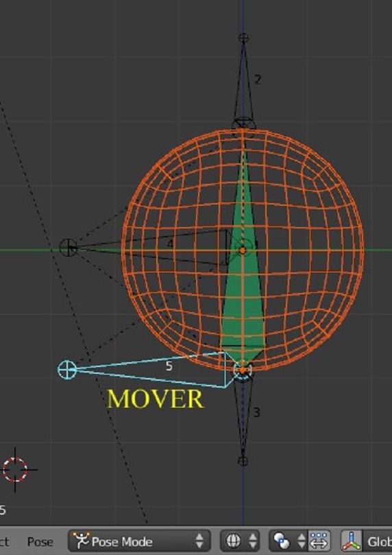The width and height of the screenshot is (392, 555).
Task: Select the green filled bone in sphere
Action: tap(243, 283)
